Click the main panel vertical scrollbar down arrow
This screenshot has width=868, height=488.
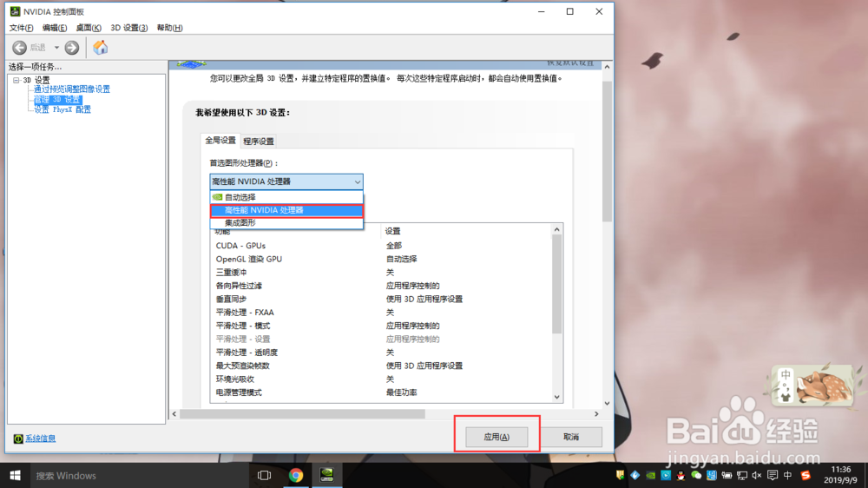tap(608, 403)
